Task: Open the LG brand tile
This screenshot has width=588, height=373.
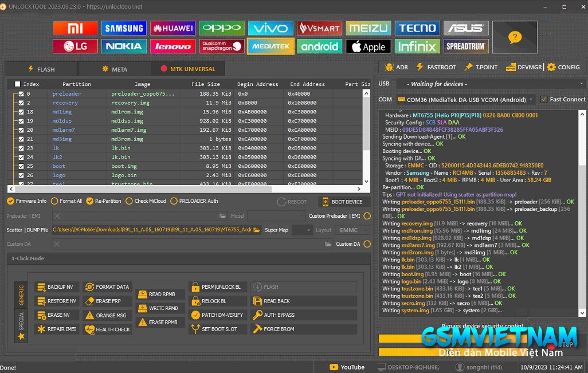Action: tap(75, 46)
